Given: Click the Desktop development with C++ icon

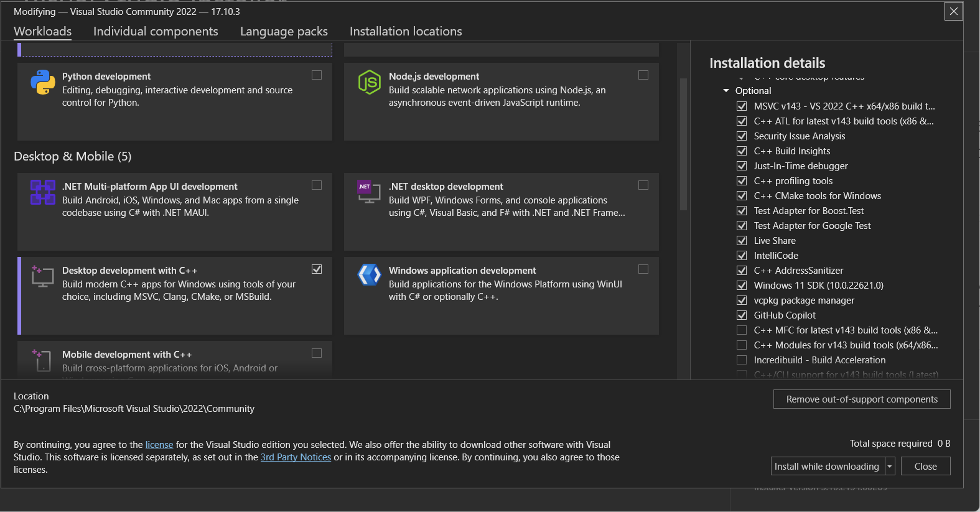Looking at the screenshot, I should [x=43, y=276].
